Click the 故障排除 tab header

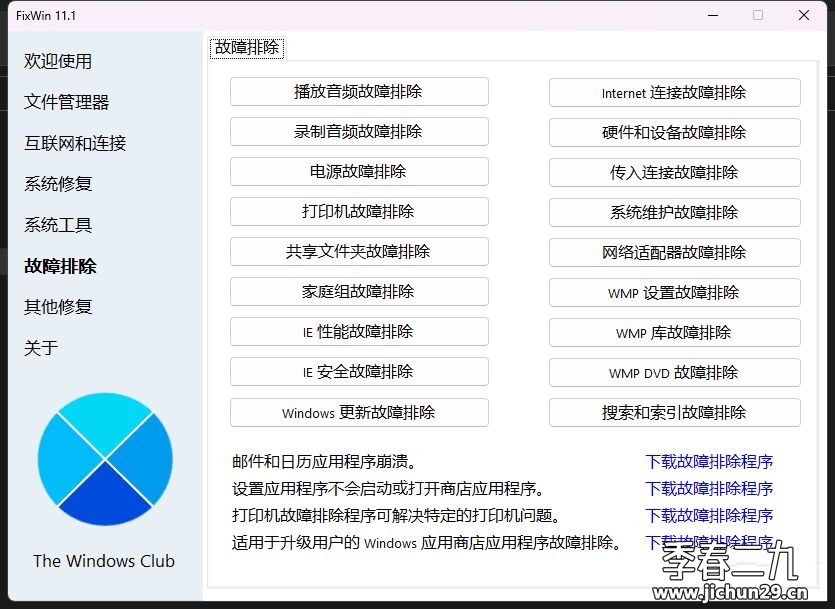pyautogui.click(x=247, y=48)
